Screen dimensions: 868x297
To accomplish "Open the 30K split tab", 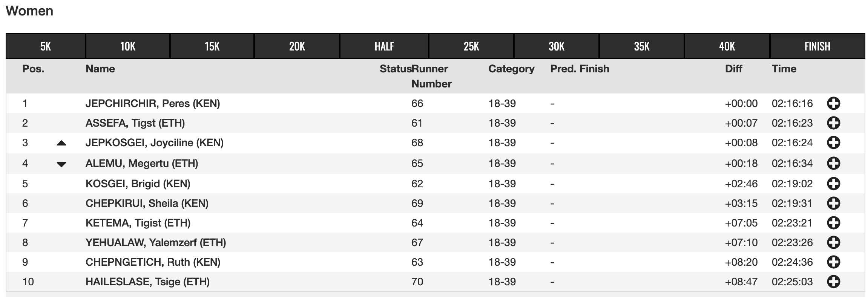I will click(556, 46).
